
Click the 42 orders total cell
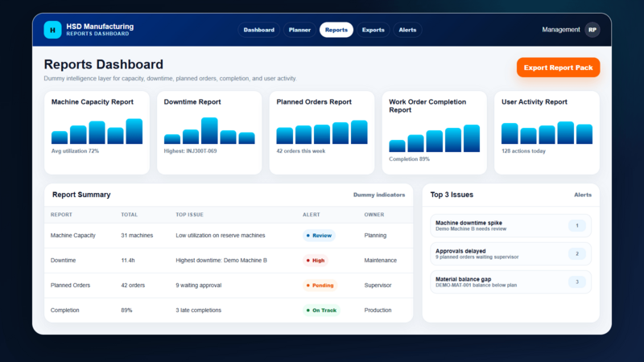click(x=133, y=286)
